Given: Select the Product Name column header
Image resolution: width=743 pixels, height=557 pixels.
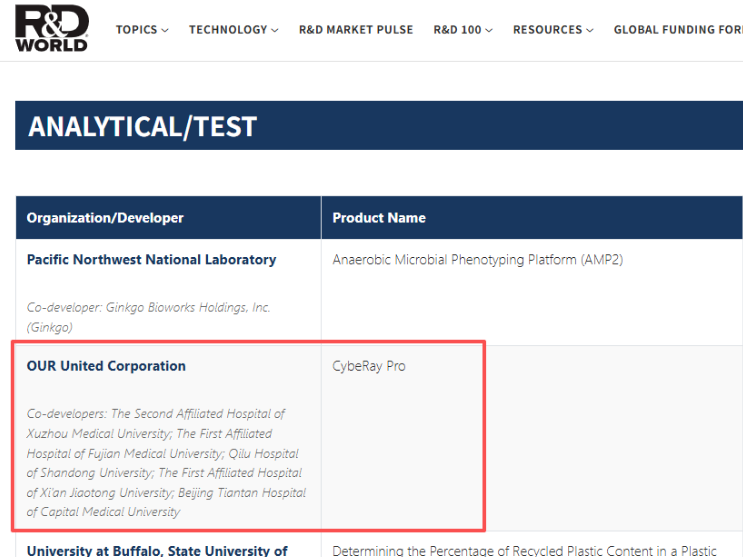Looking at the screenshot, I should click(x=379, y=218).
